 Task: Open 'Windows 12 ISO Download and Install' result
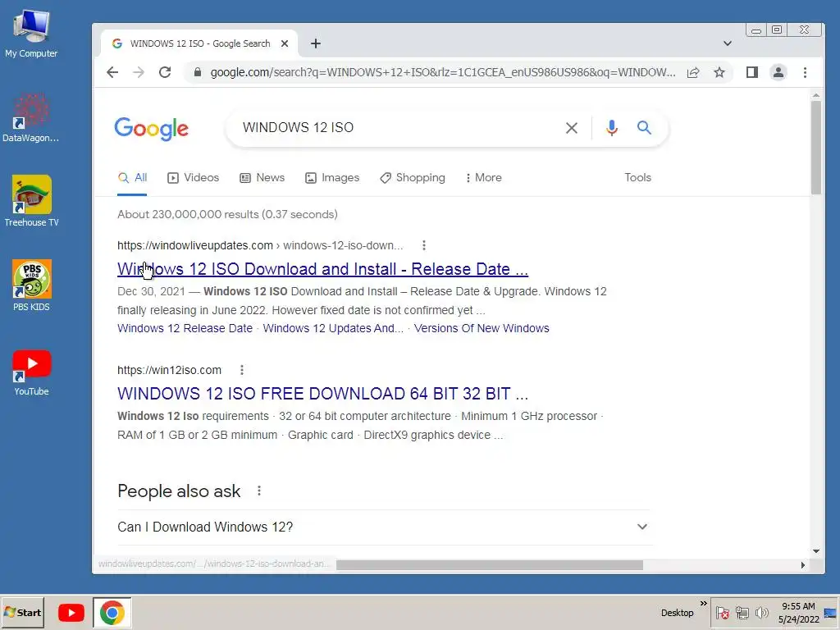coord(322,269)
